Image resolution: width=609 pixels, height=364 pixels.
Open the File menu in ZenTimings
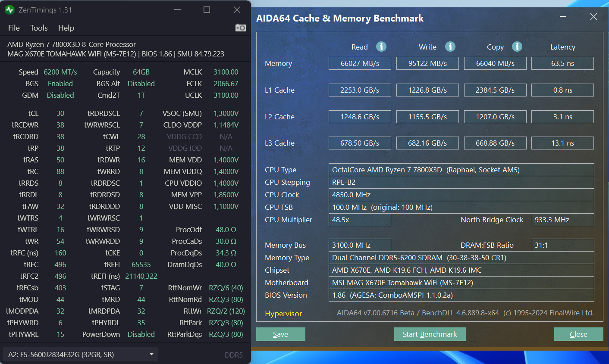[14, 28]
